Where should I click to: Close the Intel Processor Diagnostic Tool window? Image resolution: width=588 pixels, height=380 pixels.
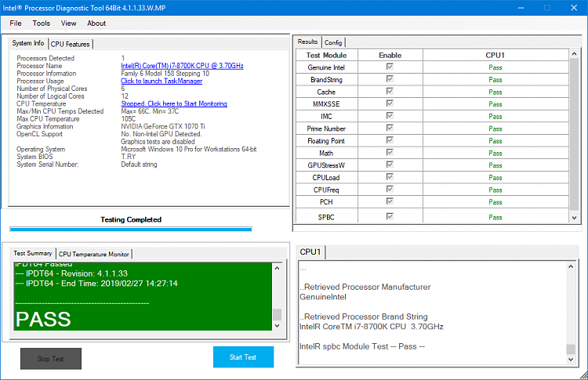point(574,8)
